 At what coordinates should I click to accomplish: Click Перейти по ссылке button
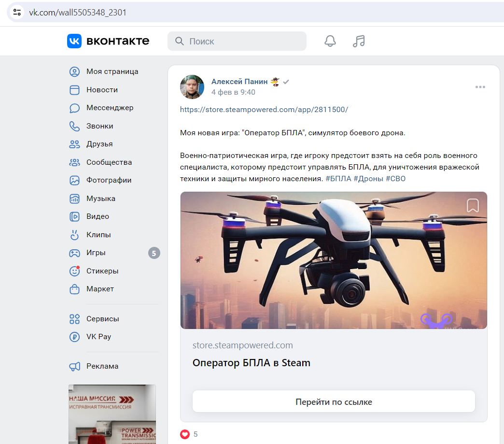point(334,401)
